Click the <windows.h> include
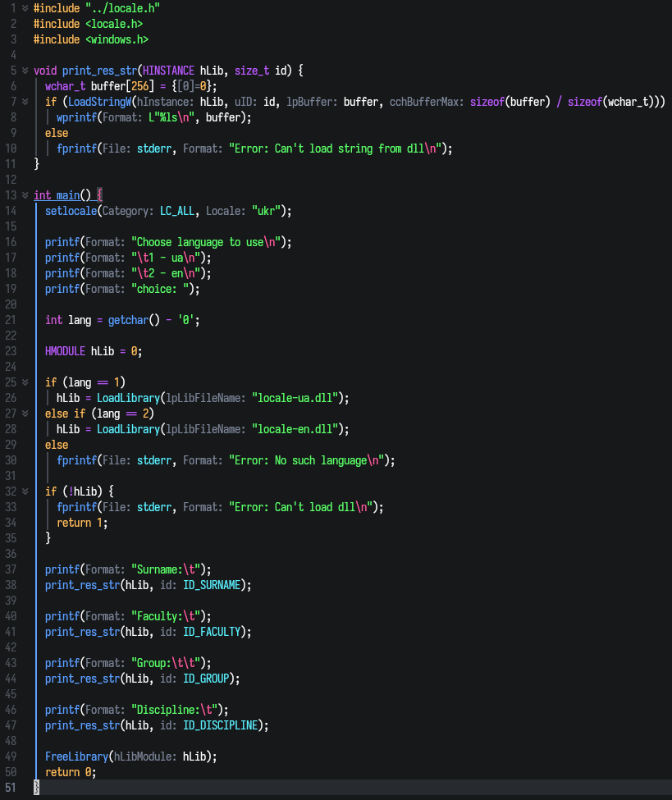Viewport: 672px width, 800px height. tap(117, 39)
